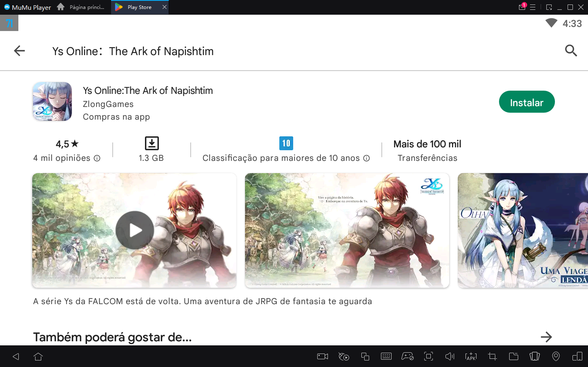Open the window resize tool

click(492, 356)
